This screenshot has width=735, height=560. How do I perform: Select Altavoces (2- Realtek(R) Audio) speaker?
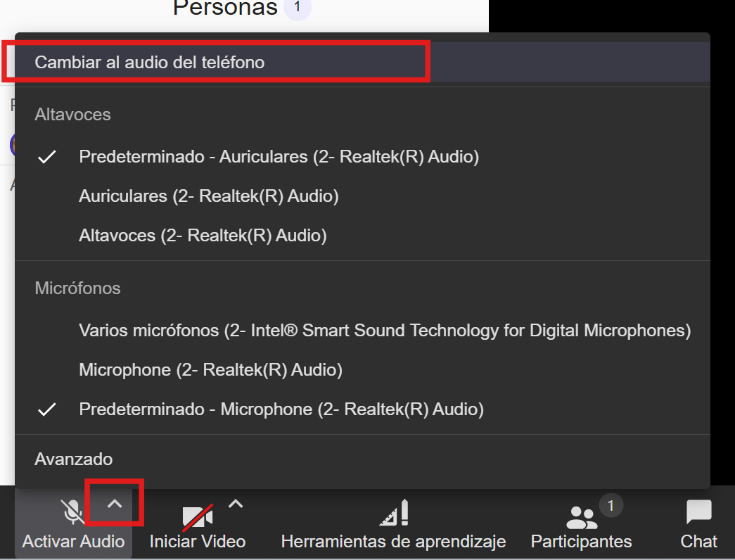[362, 236]
